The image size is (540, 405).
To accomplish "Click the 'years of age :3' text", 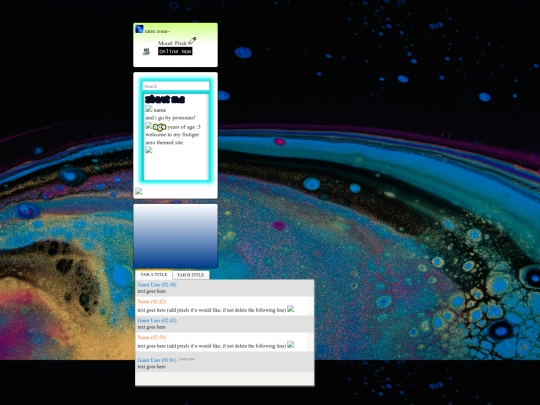I will click(x=184, y=127).
